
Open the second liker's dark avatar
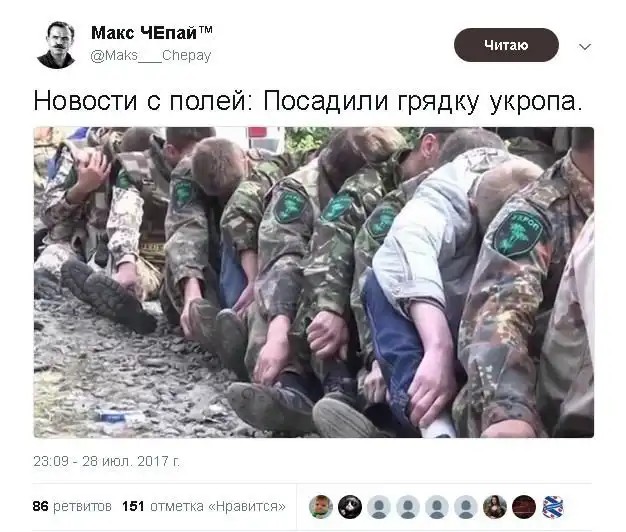coord(350,506)
